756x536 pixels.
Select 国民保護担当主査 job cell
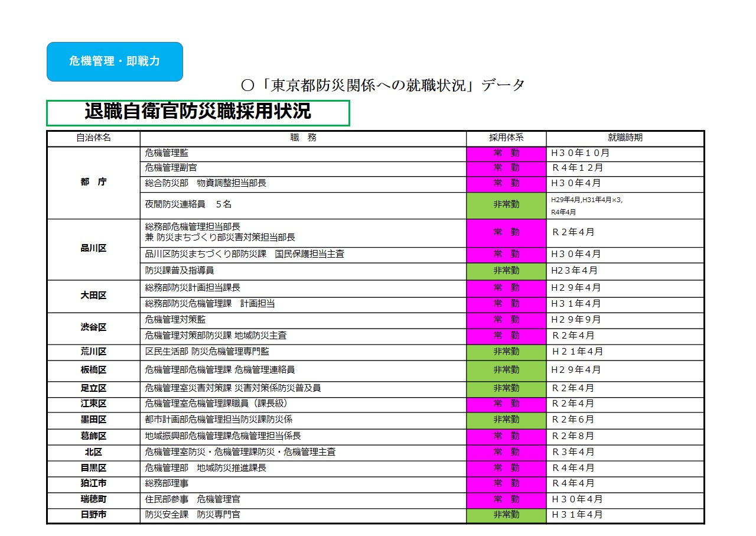point(304,255)
